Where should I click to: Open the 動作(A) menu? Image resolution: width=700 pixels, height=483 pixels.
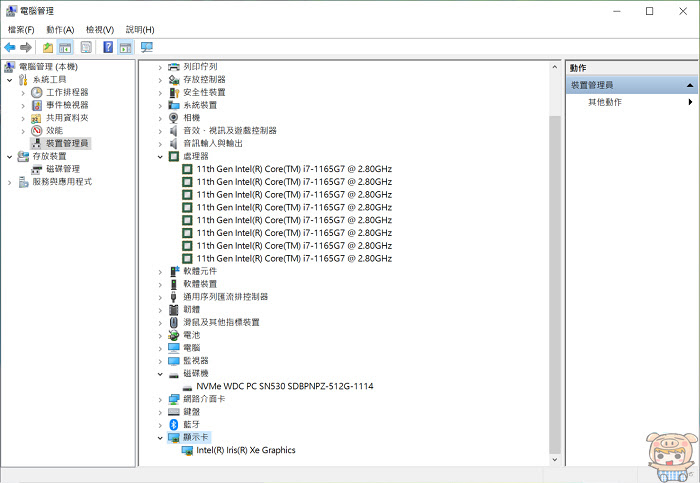tap(60, 29)
